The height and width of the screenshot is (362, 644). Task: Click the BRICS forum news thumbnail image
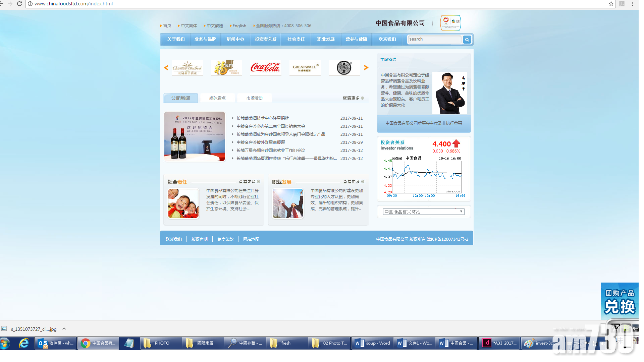[x=195, y=136]
